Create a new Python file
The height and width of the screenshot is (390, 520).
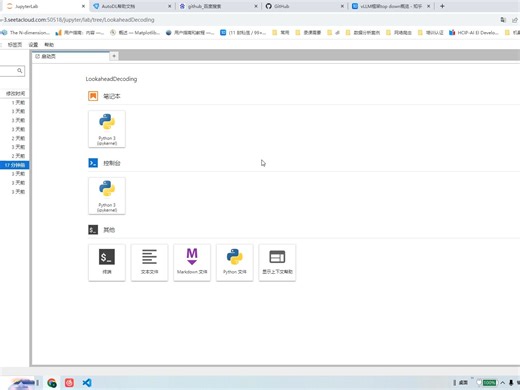click(x=235, y=262)
